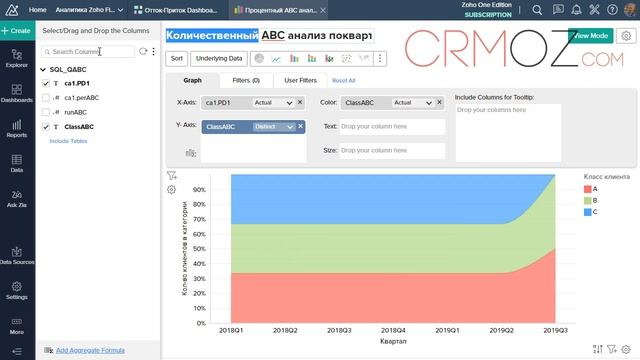Select the scatter chart type
This screenshot has height=360, width=640.
(x=346, y=59)
